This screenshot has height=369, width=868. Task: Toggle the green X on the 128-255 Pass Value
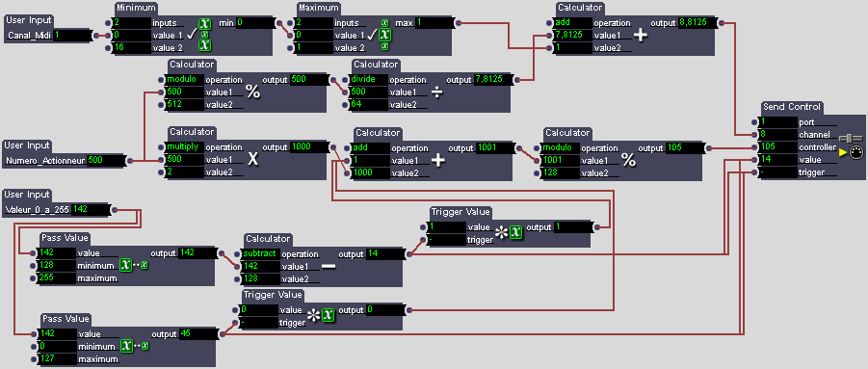point(126,266)
